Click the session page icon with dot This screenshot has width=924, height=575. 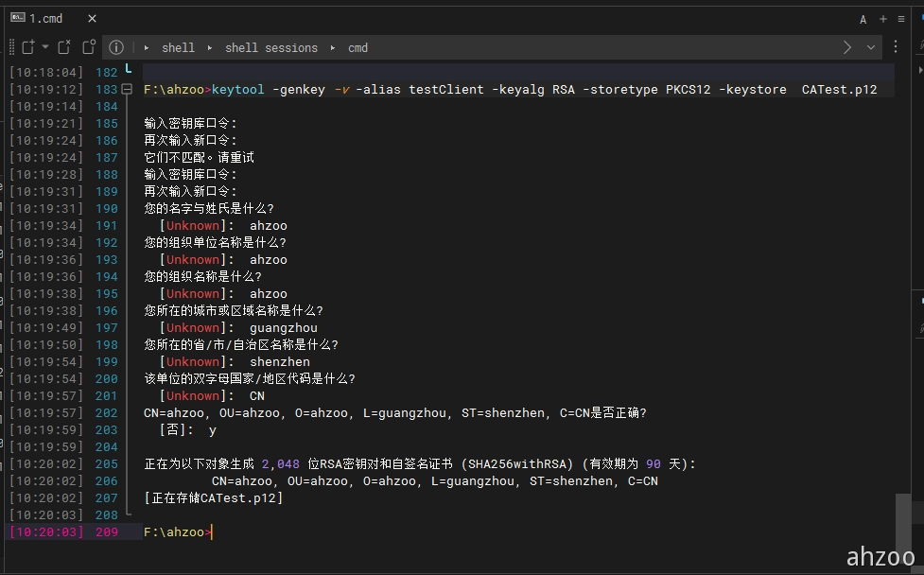click(x=89, y=47)
